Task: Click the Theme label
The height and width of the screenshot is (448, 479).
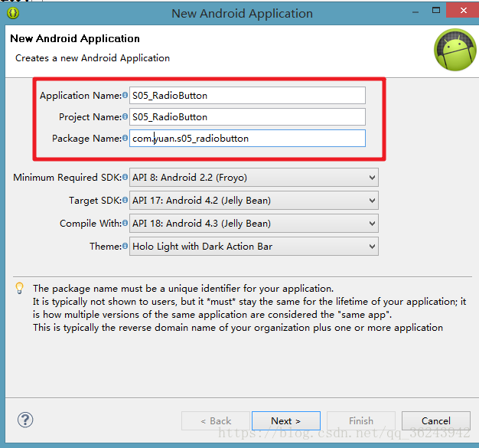Action: [106, 246]
